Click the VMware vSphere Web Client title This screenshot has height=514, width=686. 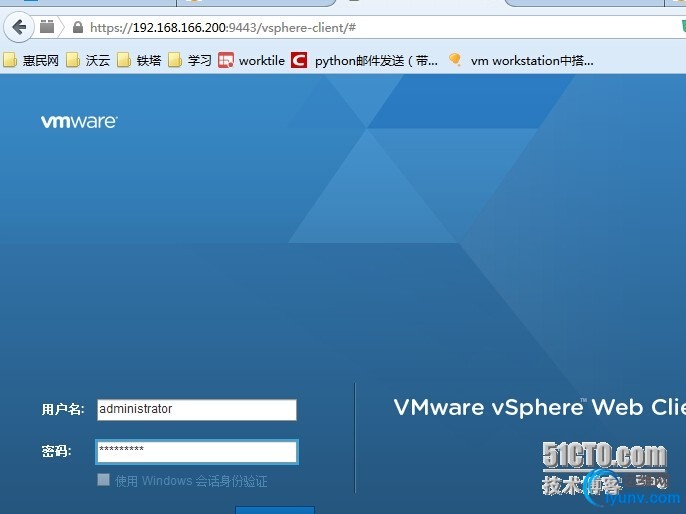(x=539, y=407)
